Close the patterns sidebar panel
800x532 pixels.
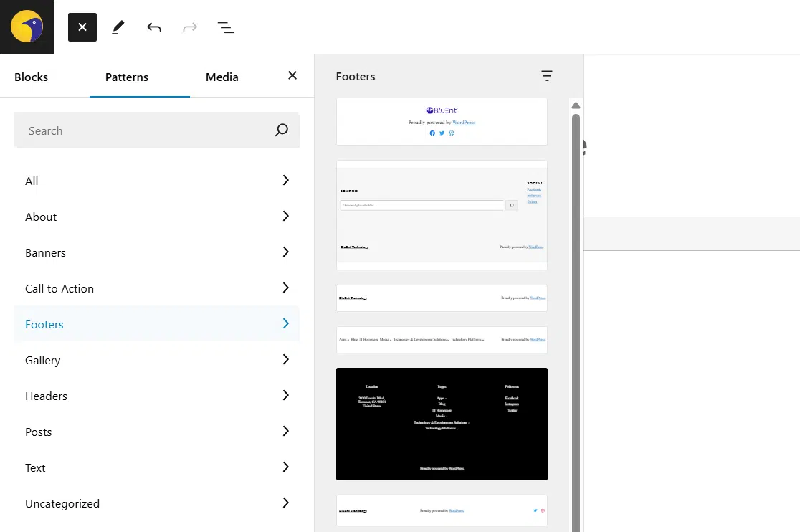click(292, 75)
